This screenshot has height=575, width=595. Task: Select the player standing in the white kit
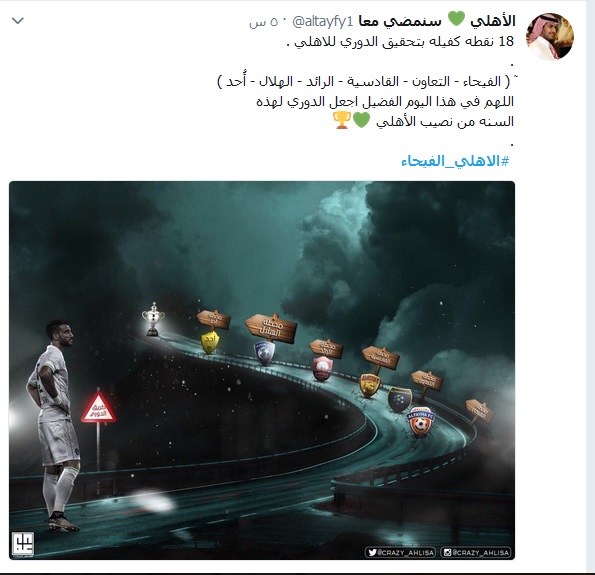[x=53, y=425]
